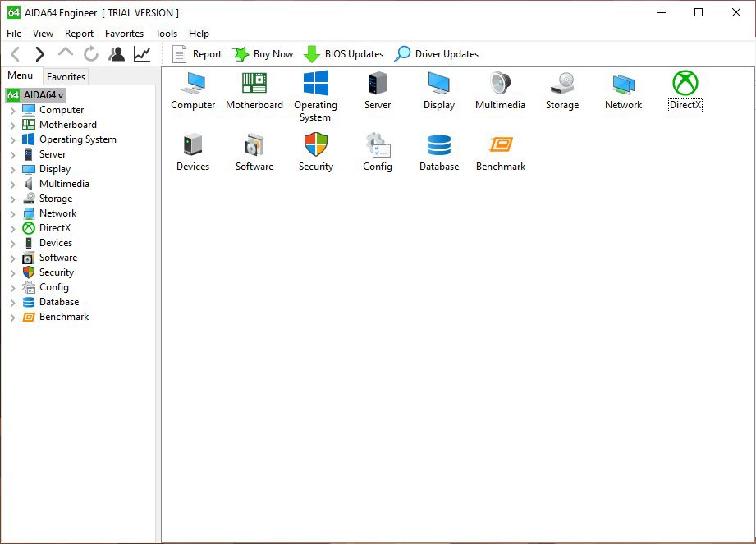Open the Report menu in menu bar
The width and height of the screenshot is (756, 544).
[79, 34]
